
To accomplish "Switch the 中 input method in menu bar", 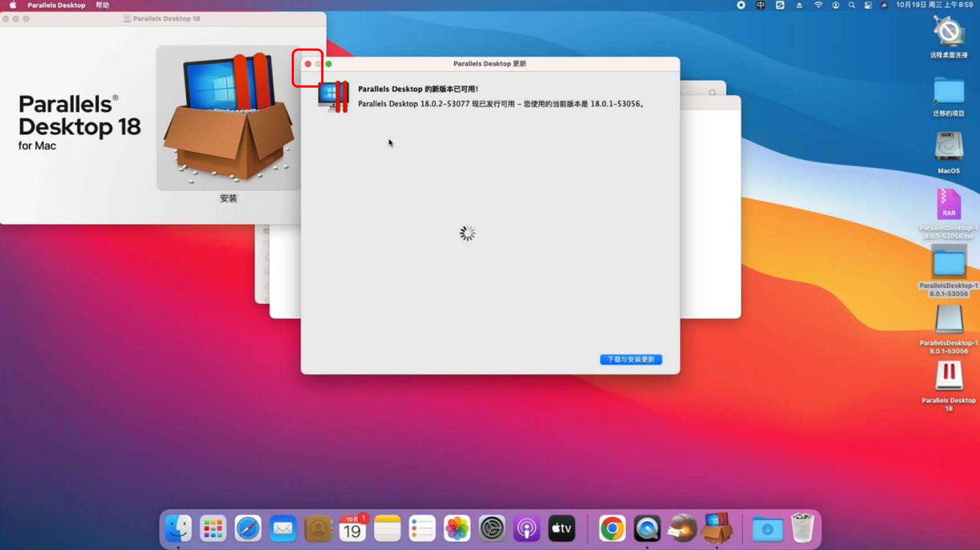I will [761, 5].
